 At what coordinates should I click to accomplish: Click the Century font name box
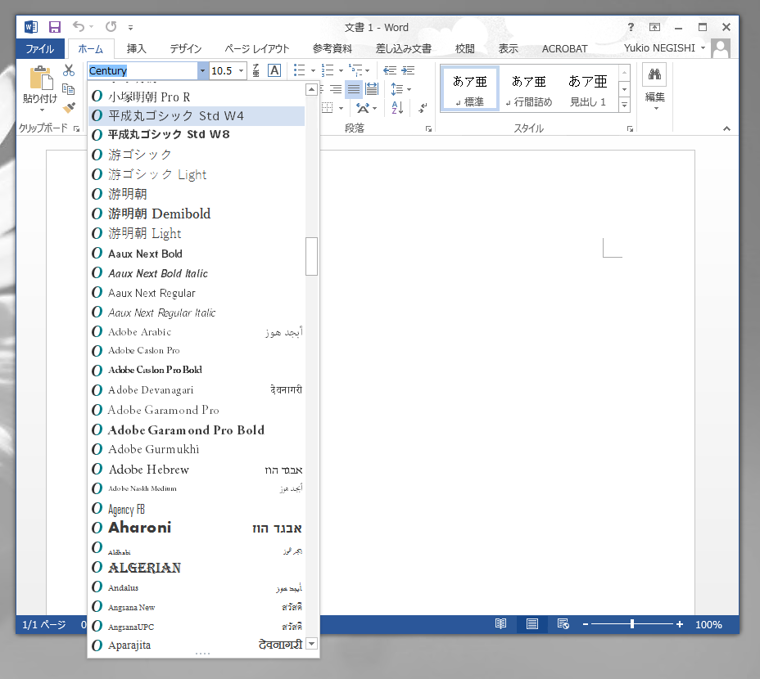142,71
